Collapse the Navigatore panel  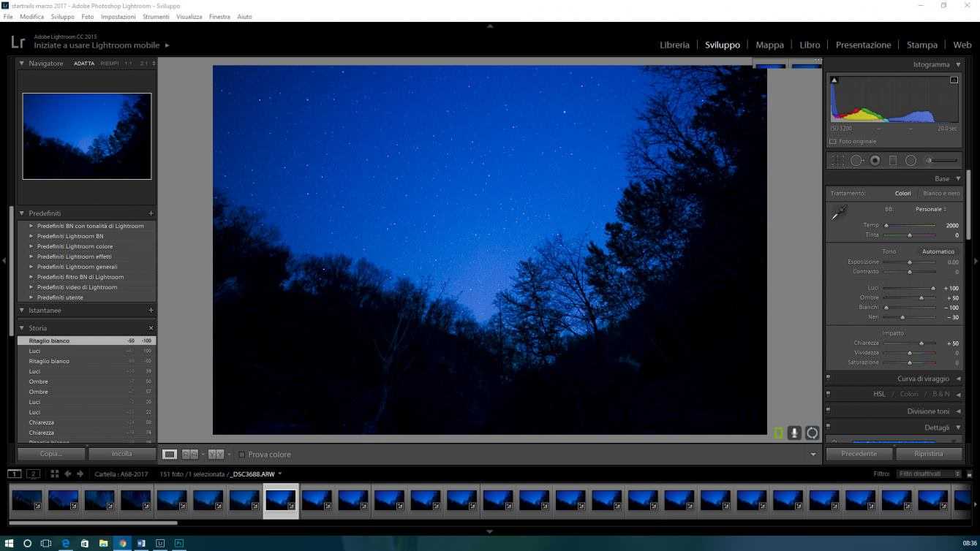coord(22,64)
